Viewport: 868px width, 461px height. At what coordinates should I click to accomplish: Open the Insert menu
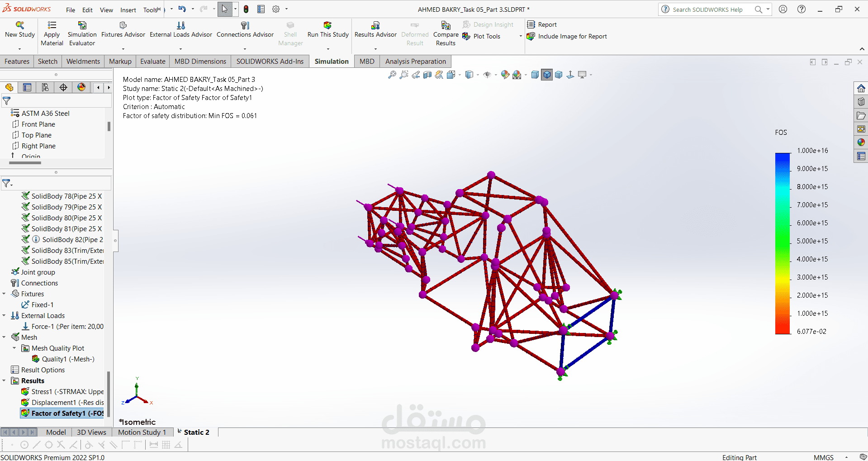coord(128,10)
